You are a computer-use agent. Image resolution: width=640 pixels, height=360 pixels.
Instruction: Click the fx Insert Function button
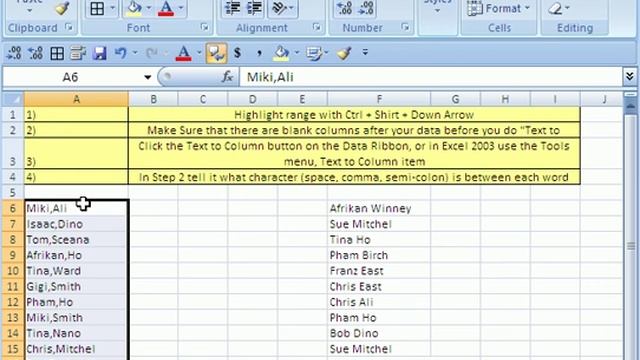click(227, 76)
